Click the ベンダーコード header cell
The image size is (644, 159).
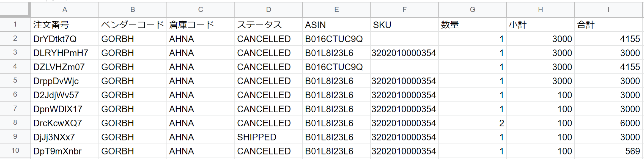(133, 25)
